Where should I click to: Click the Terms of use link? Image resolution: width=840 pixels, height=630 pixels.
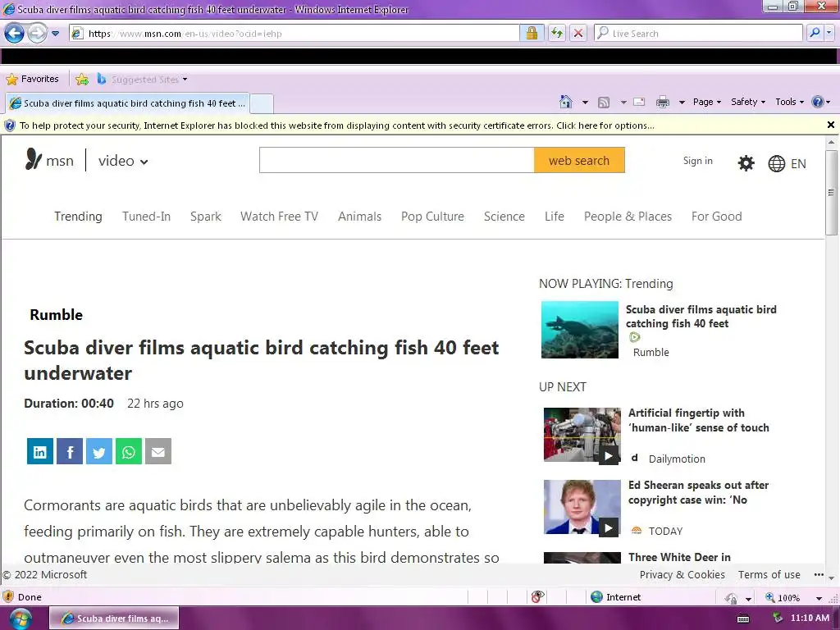click(769, 575)
